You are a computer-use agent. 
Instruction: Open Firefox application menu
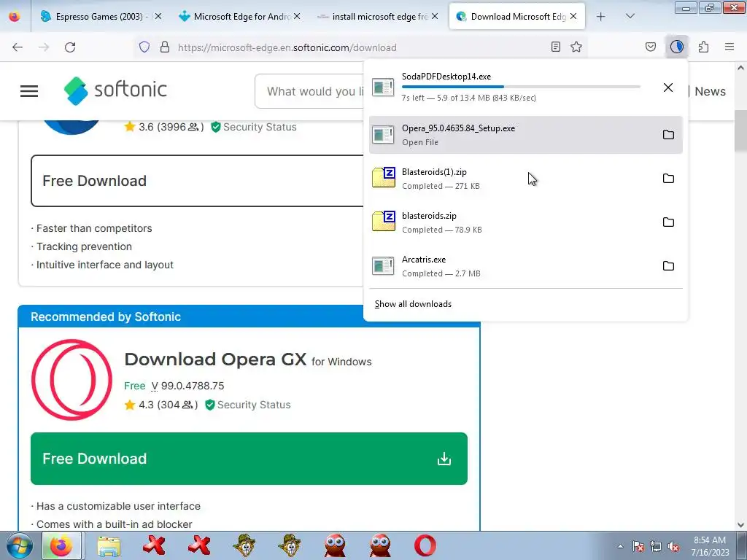tap(729, 47)
